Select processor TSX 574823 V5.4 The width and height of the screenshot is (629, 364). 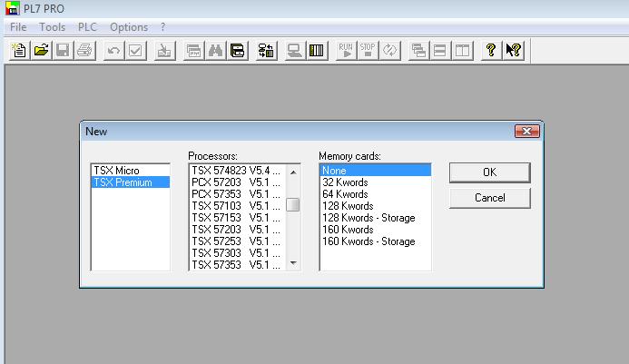coord(238,170)
